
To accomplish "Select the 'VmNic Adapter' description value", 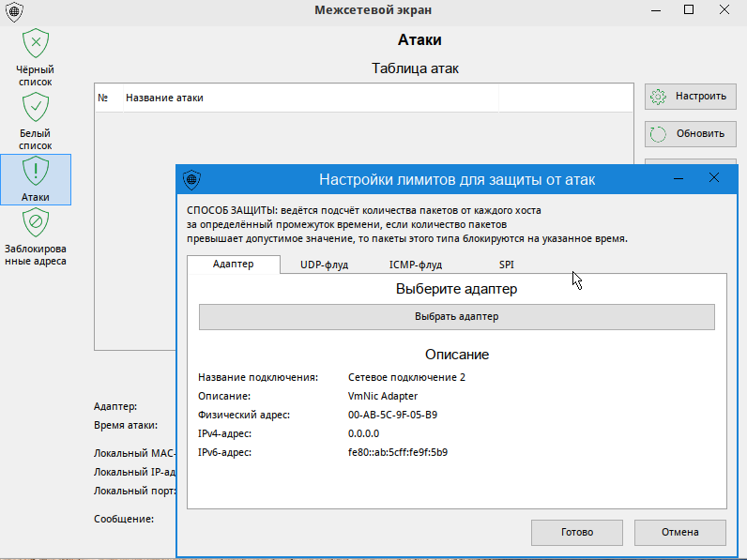I will [383, 396].
